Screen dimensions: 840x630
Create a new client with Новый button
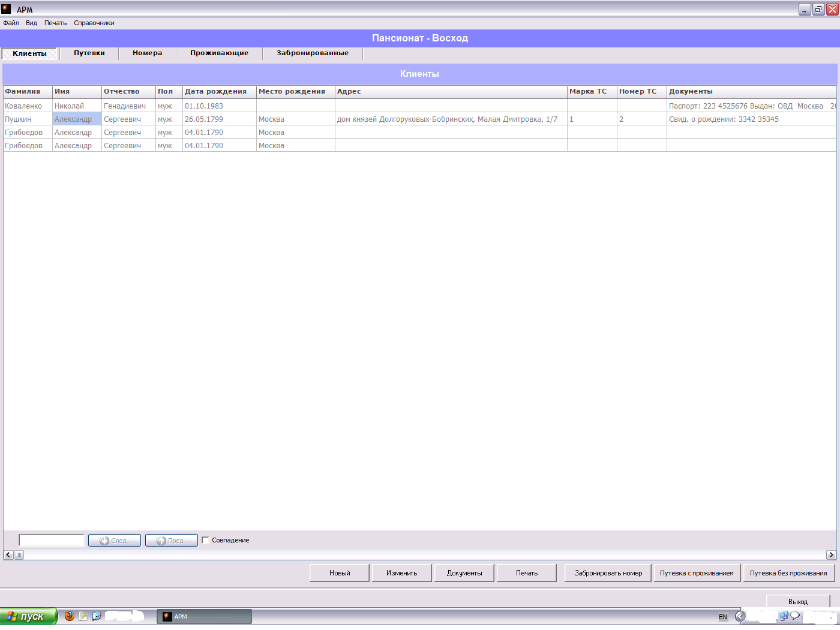pyautogui.click(x=340, y=573)
